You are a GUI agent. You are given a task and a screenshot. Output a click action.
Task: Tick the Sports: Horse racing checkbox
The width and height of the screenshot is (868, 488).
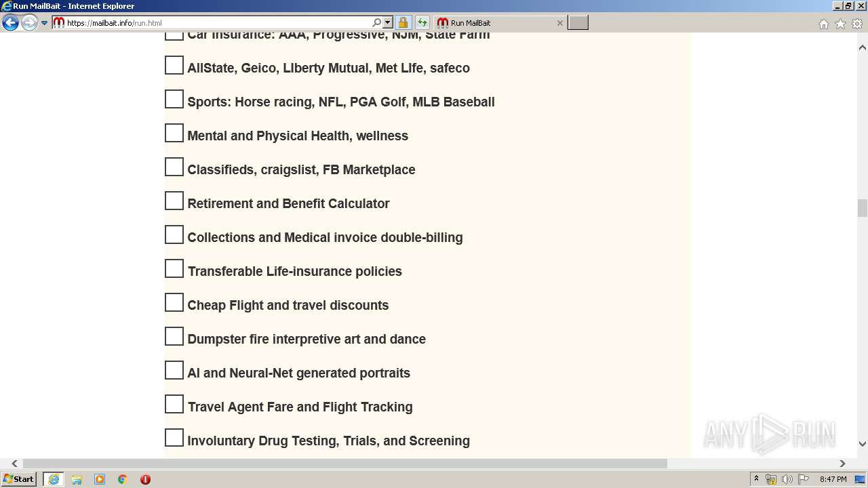click(174, 99)
